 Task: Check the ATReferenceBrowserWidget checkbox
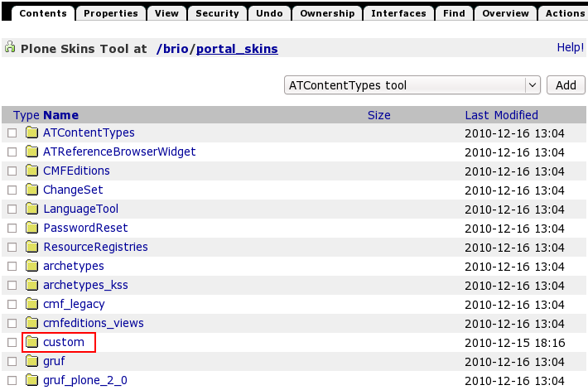12,152
